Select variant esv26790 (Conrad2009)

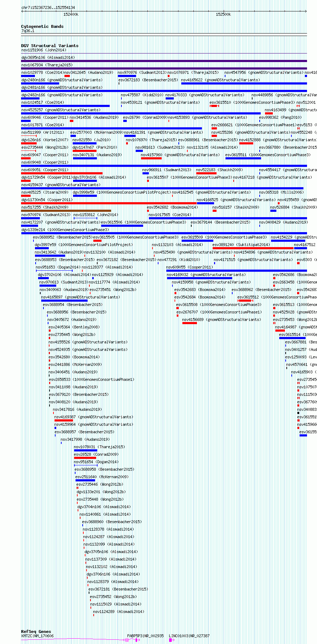[x=145, y=118]
